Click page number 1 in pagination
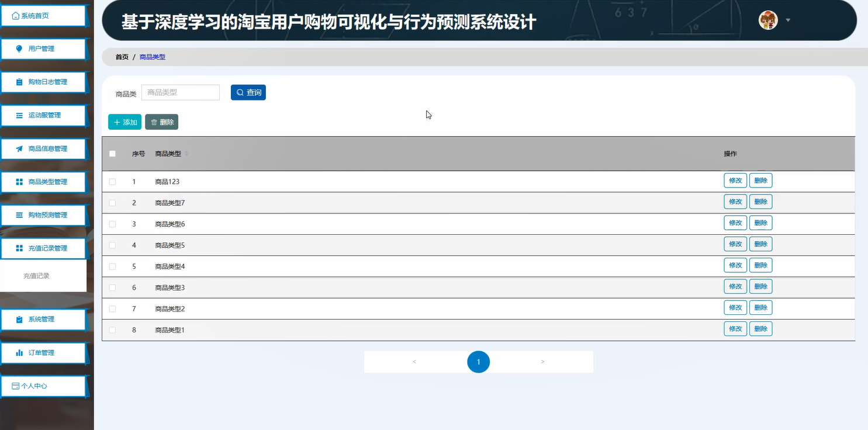The width and height of the screenshot is (868, 430). coord(478,362)
